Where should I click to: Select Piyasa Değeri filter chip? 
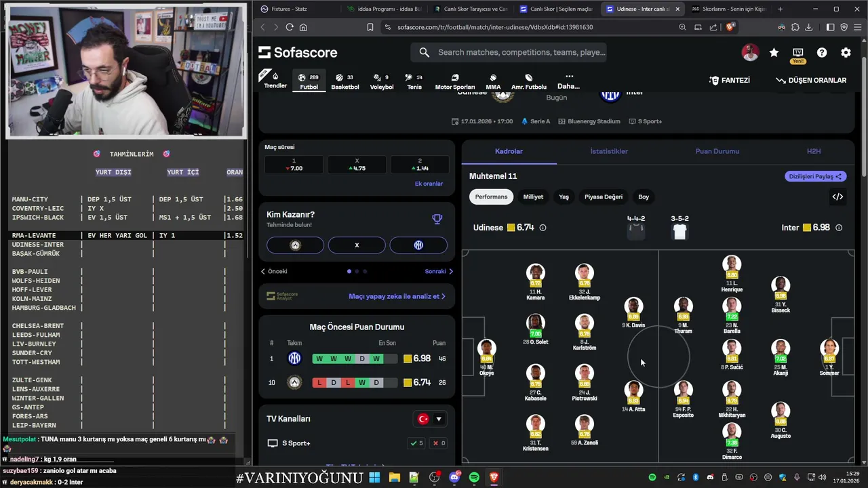604,197
